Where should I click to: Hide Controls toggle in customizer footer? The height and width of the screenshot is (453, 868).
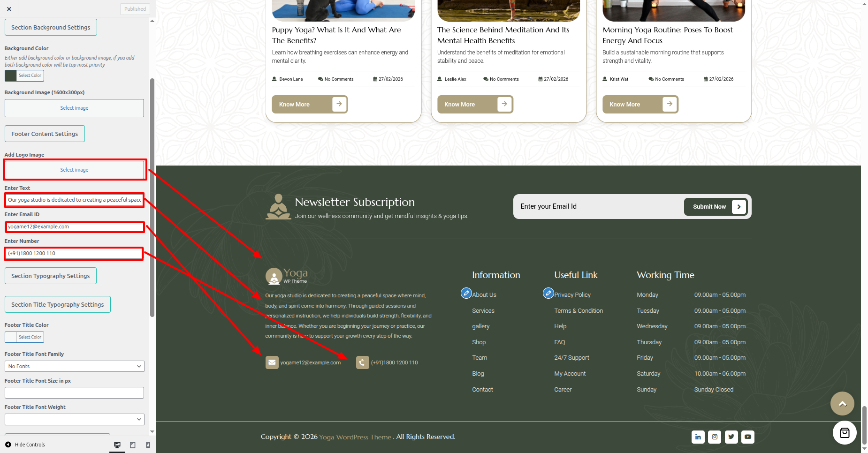25,445
